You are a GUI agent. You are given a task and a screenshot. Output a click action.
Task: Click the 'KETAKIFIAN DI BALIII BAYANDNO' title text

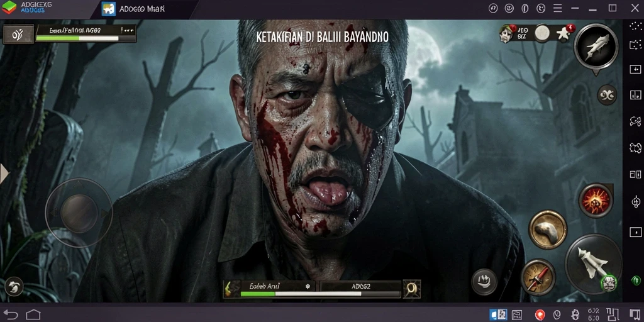click(323, 37)
